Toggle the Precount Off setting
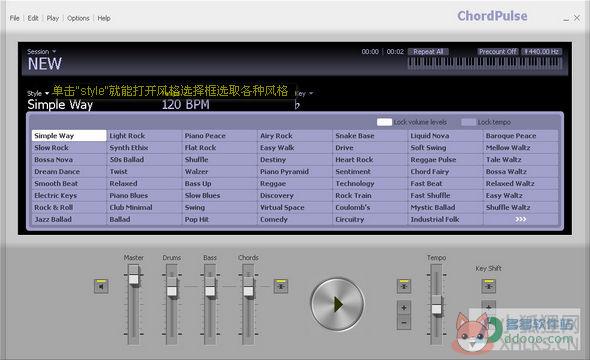590x360 pixels. tap(498, 52)
